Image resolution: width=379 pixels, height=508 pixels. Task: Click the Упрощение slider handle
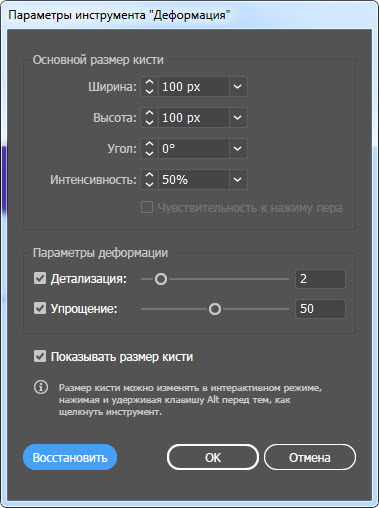point(215,309)
